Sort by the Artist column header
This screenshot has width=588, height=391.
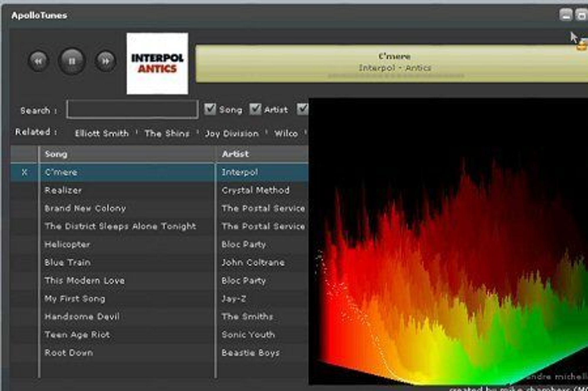(263, 154)
